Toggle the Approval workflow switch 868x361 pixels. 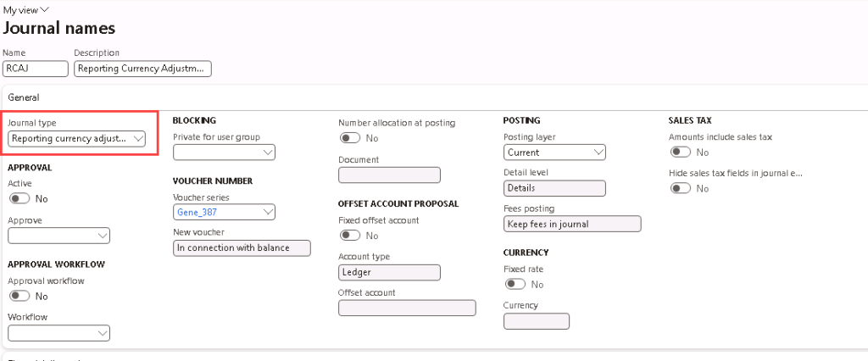click(19, 296)
